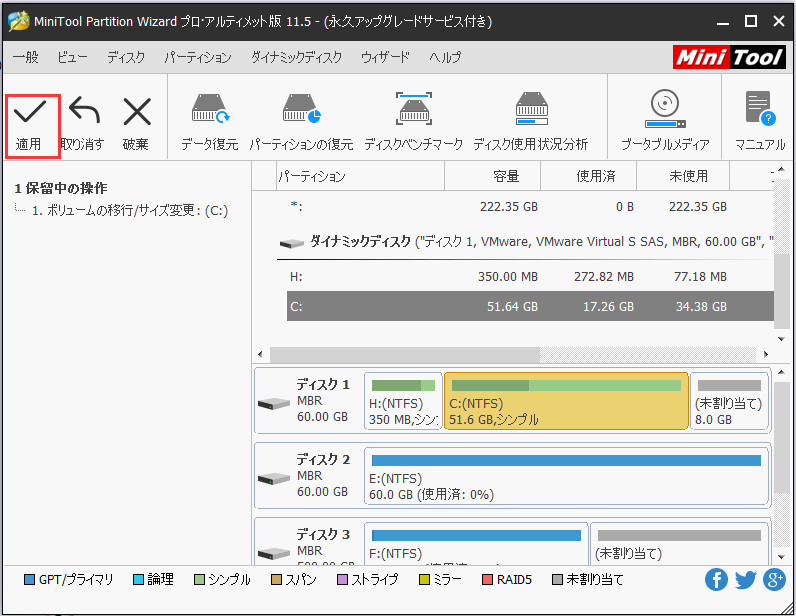796x616 pixels.
Task: Open the ダイナミックディスク menu
Action: click(295, 58)
